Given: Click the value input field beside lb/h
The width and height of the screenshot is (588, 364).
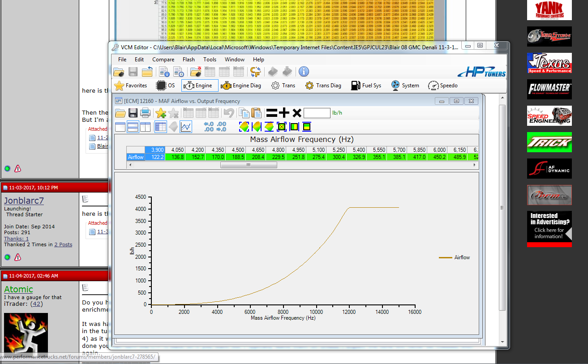Looking at the screenshot, I should coord(317,113).
